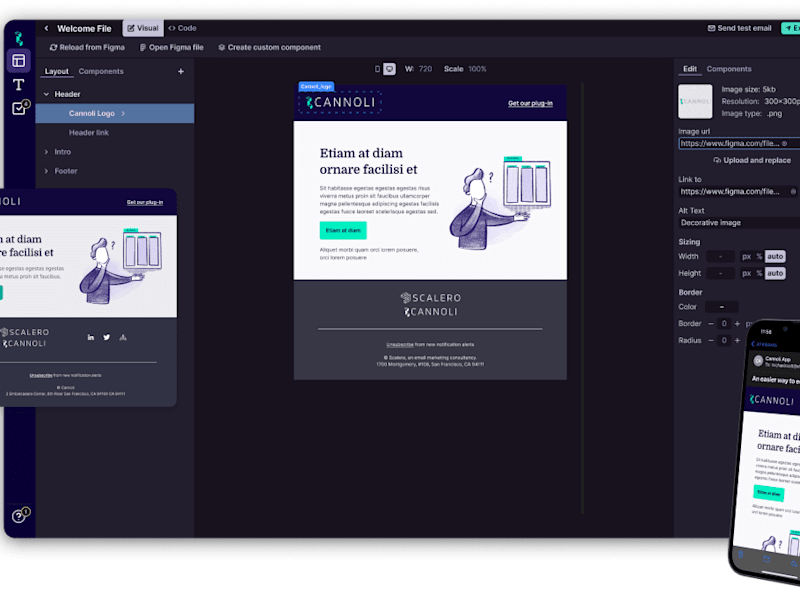800x600 pixels.
Task: Click the green Etiam at diam button in the canvas
Action: (x=343, y=231)
